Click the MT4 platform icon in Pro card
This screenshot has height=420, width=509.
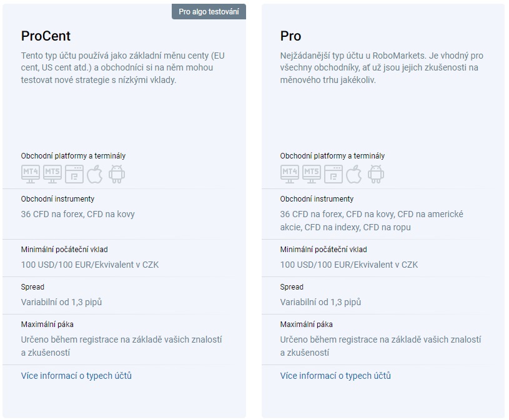290,174
